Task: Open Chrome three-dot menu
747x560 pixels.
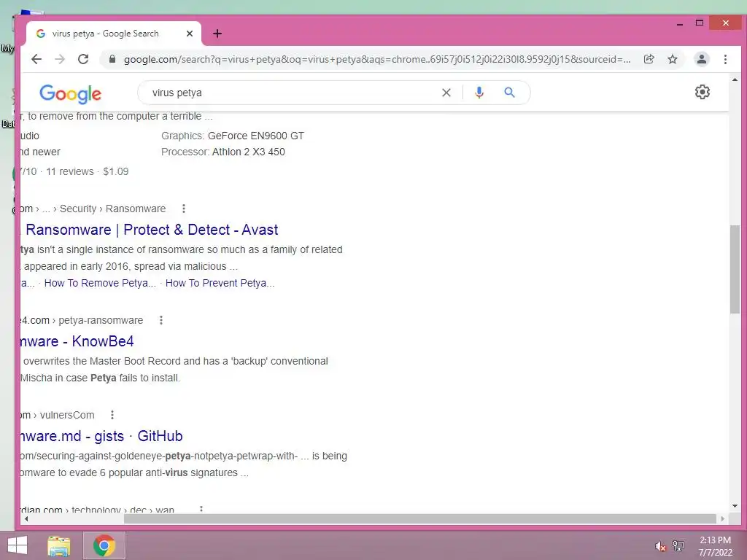Action: tap(725, 59)
